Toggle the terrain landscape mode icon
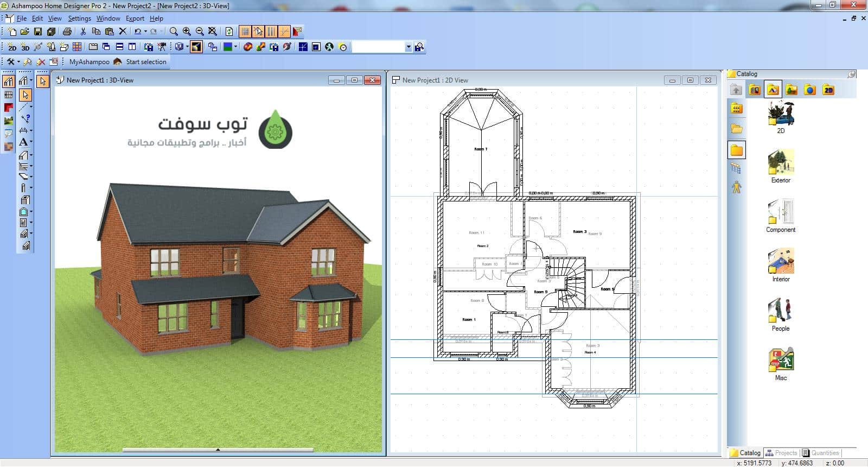This screenshot has height=467, width=868. (x=8, y=121)
